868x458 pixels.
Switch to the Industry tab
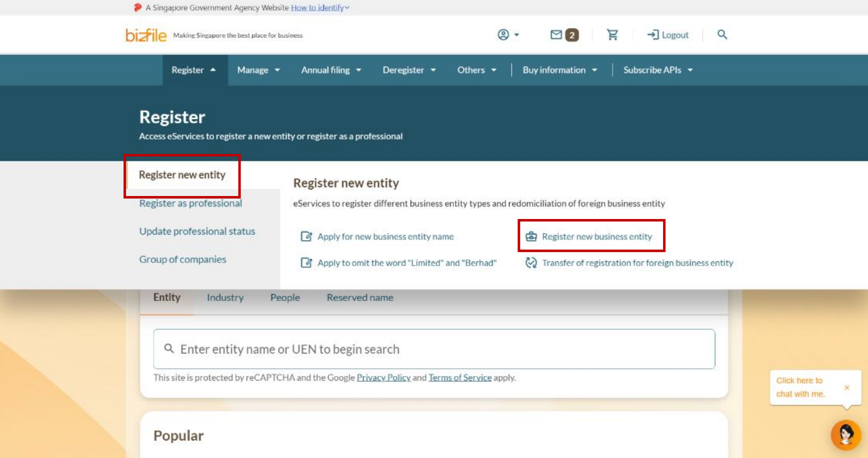[x=225, y=297]
